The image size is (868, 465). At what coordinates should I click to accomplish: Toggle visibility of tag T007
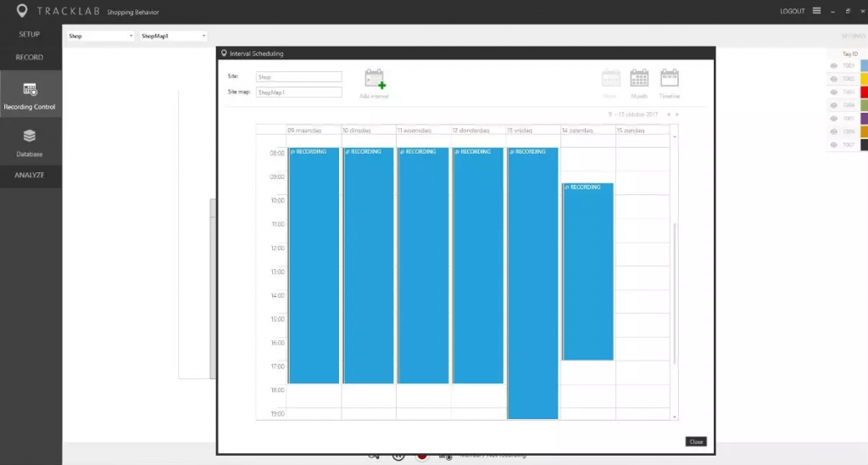pos(834,145)
